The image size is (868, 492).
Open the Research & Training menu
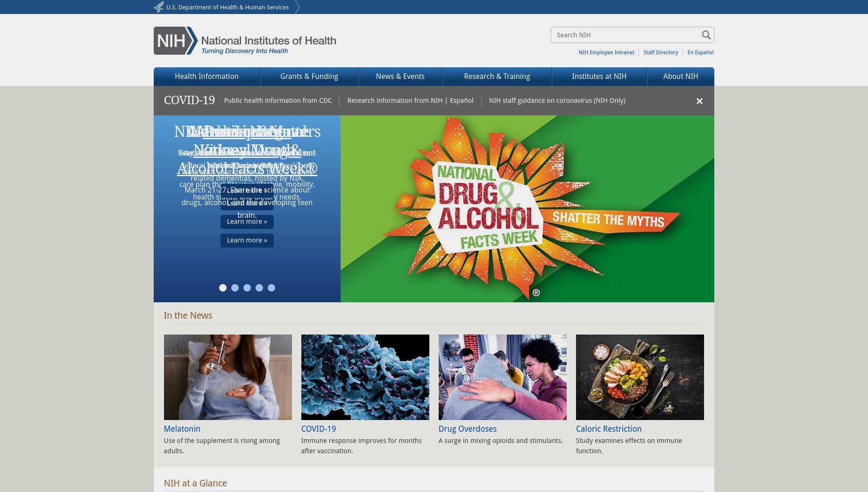pyautogui.click(x=497, y=77)
